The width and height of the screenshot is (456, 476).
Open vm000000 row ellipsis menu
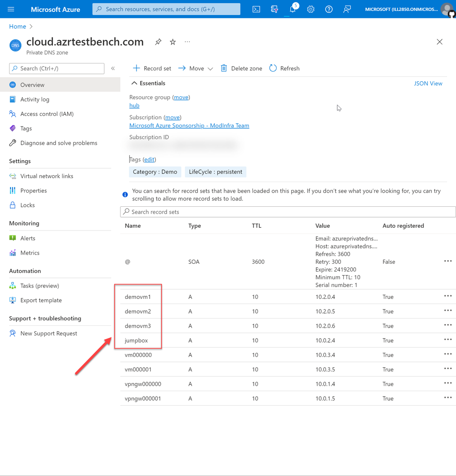(x=448, y=354)
